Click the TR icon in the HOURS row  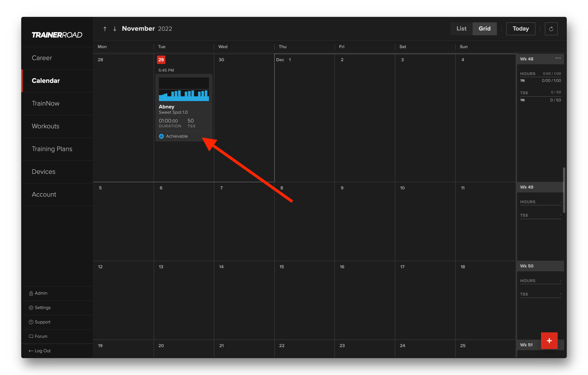pos(522,81)
